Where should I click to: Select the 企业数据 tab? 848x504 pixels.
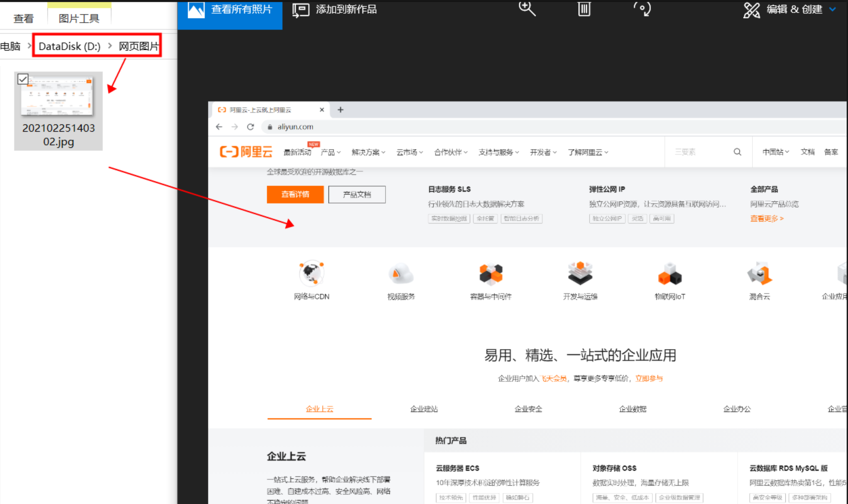633,409
